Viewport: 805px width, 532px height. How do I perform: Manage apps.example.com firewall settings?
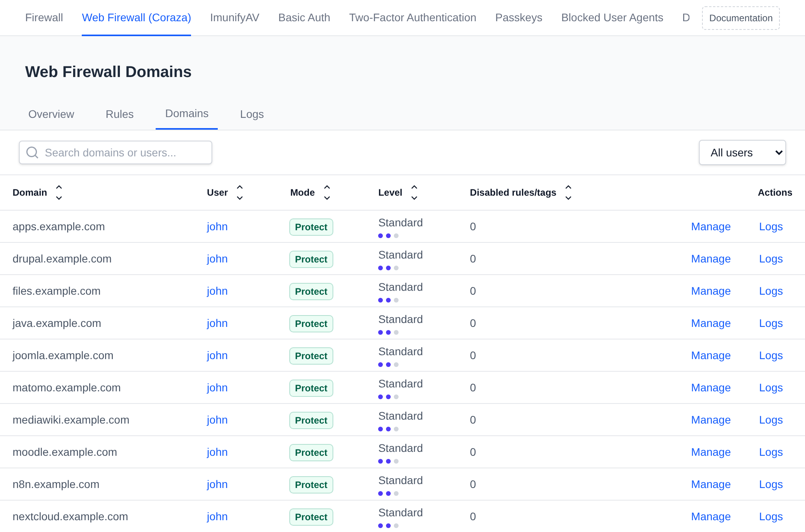click(x=711, y=227)
